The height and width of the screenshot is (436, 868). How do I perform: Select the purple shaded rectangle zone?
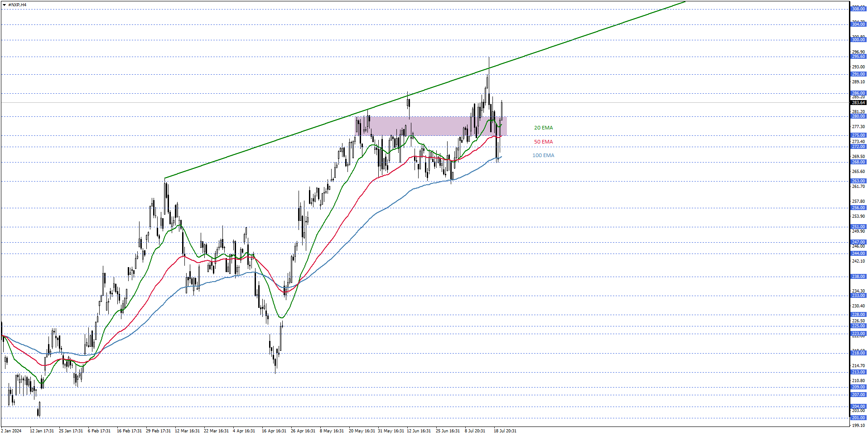click(430, 126)
